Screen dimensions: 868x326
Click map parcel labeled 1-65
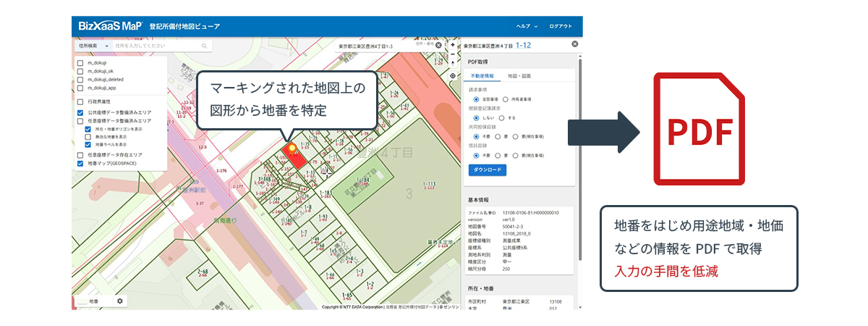[x=347, y=296]
